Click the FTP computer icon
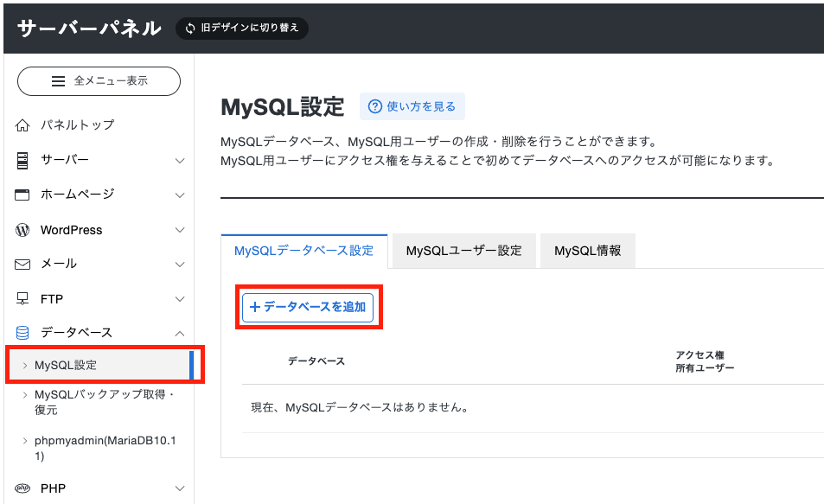Viewport: 824px width, 504px height. coord(22,299)
